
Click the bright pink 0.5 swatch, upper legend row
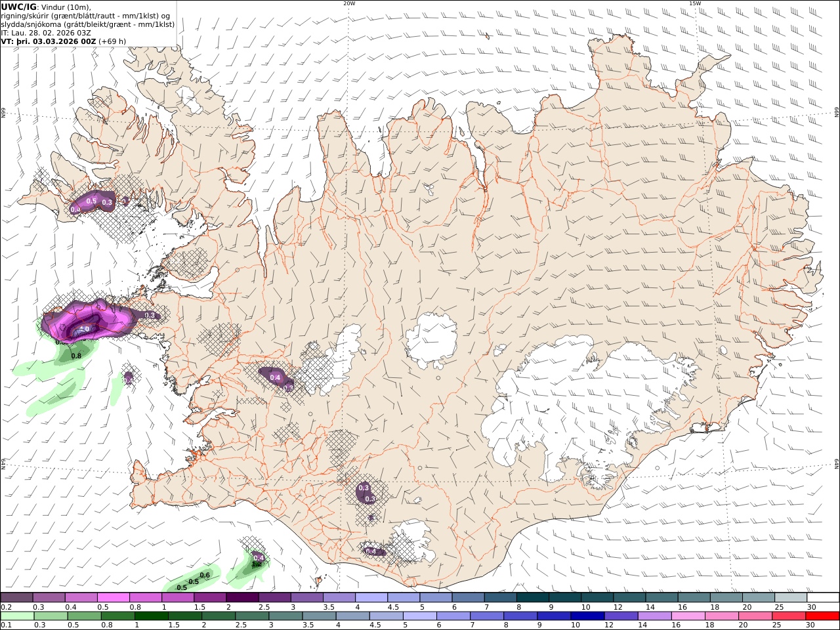tap(114, 597)
